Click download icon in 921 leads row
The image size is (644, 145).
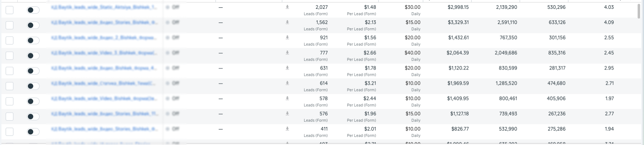click(x=287, y=37)
